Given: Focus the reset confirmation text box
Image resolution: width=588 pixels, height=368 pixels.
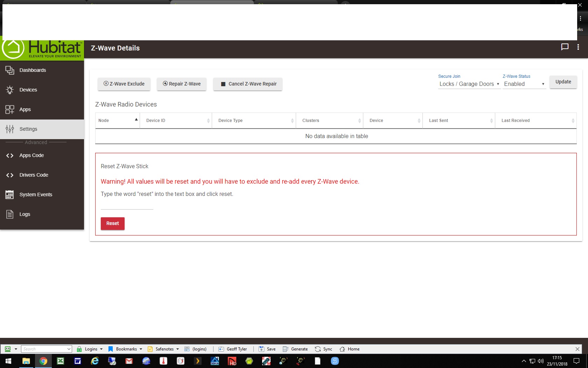Looking at the screenshot, I should pyautogui.click(x=127, y=205).
